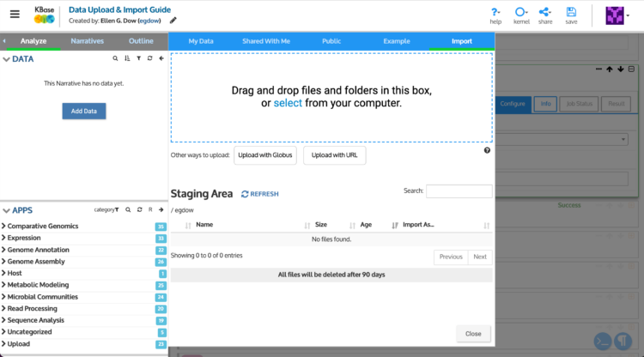Switch to the Analyze tab
The width and height of the screenshot is (644, 357).
(x=33, y=41)
